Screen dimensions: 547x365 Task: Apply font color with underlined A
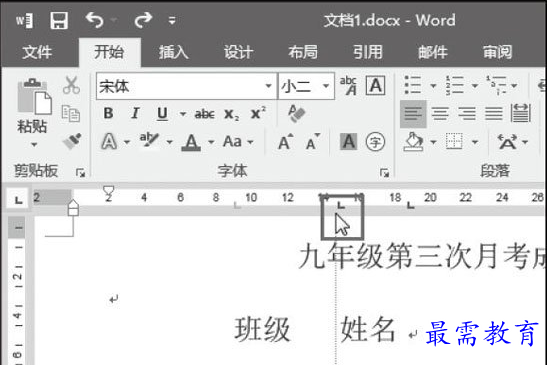tap(191, 142)
